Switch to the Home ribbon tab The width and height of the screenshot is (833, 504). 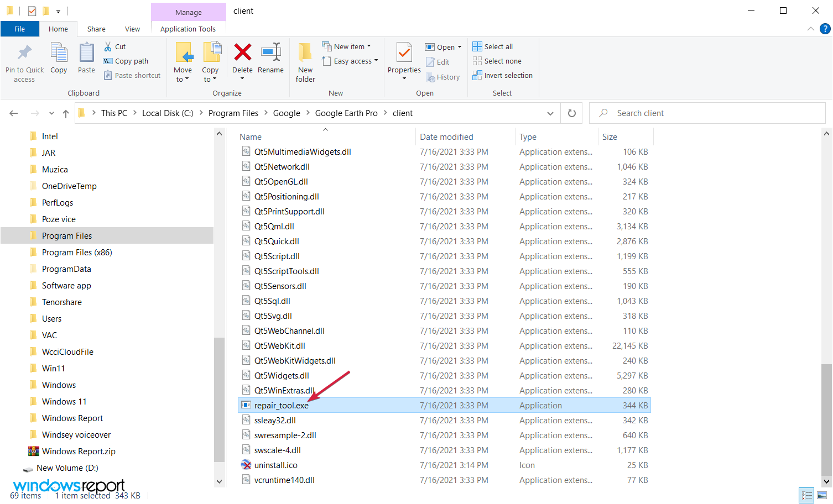[58, 29]
